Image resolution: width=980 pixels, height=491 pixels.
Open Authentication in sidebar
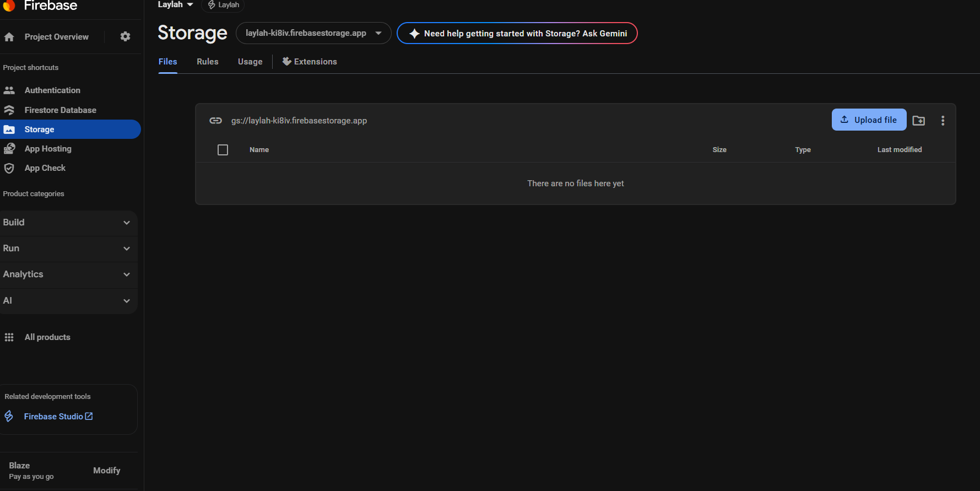pos(52,90)
